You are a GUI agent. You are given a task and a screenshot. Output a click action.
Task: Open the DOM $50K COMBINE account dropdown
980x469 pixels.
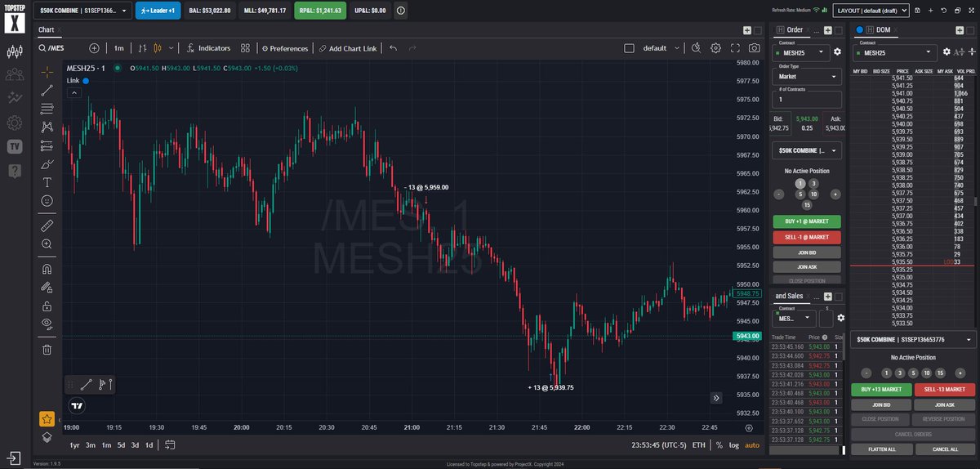pyautogui.click(x=913, y=339)
